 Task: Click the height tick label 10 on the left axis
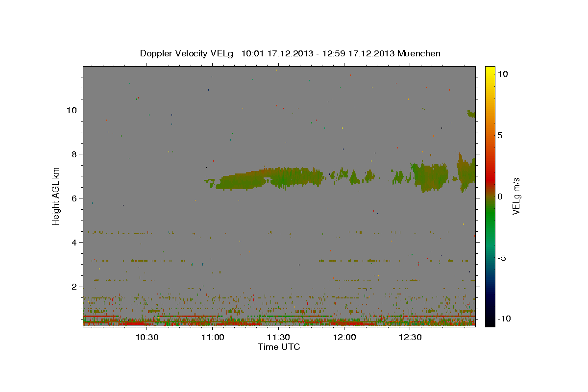tap(73, 110)
